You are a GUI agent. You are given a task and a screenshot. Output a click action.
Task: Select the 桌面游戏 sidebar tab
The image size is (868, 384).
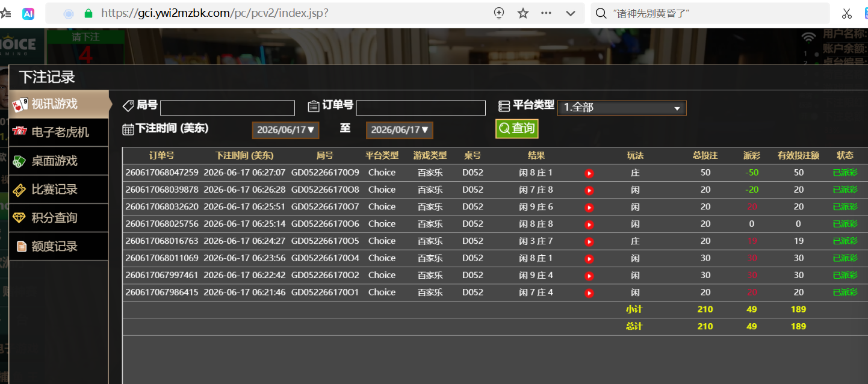coord(59,161)
